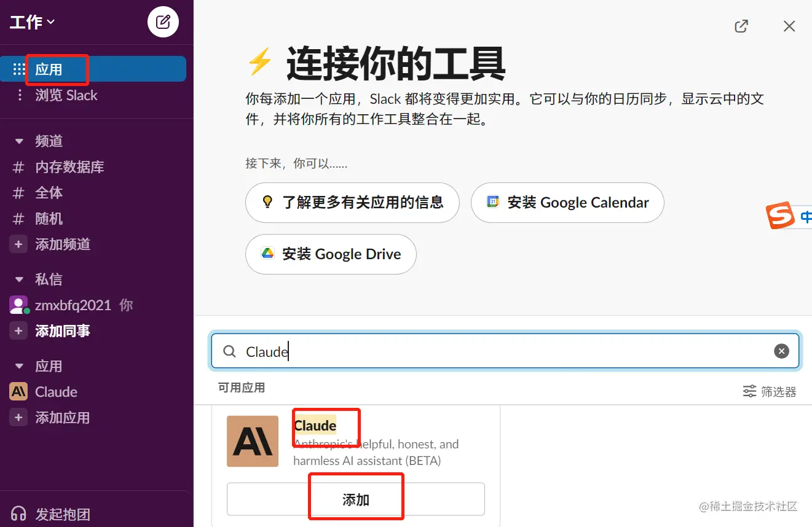Close the 连接你的工具 panel
The width and height of the screenshot is (812, 527).
click(789, 26)
